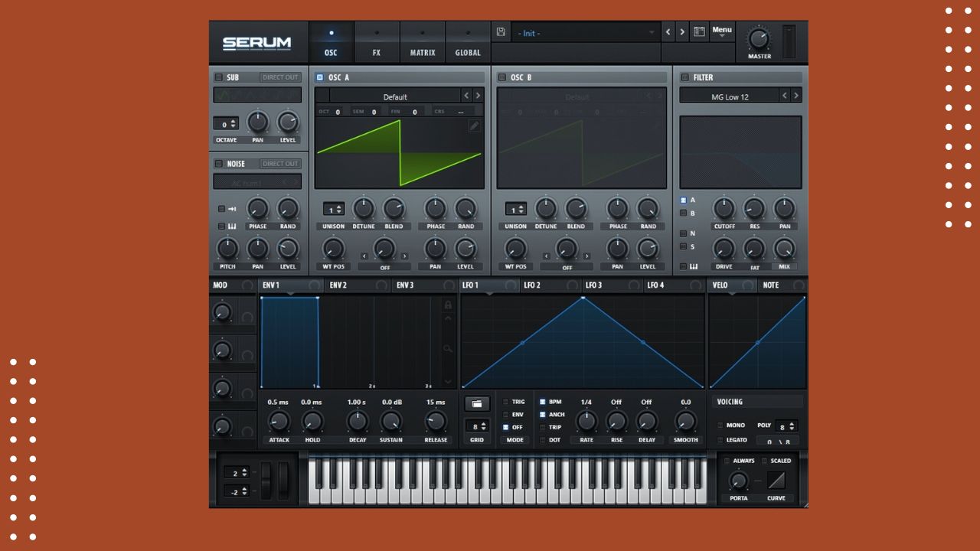The image size is (980, 551).
Task: Click the envelope magnifier zoom icon
Action: pyautogui.click(x=448, y=349)
